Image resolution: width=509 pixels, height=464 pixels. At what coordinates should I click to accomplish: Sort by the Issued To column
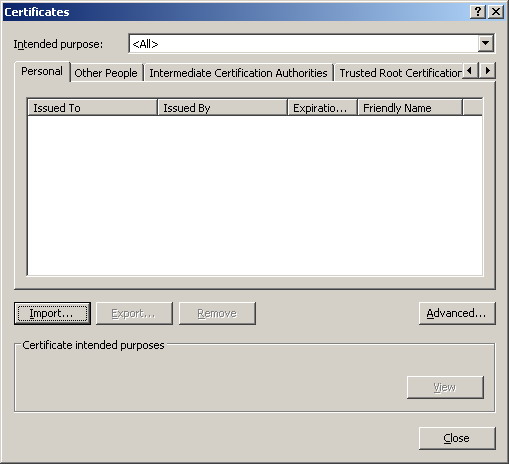92,108
